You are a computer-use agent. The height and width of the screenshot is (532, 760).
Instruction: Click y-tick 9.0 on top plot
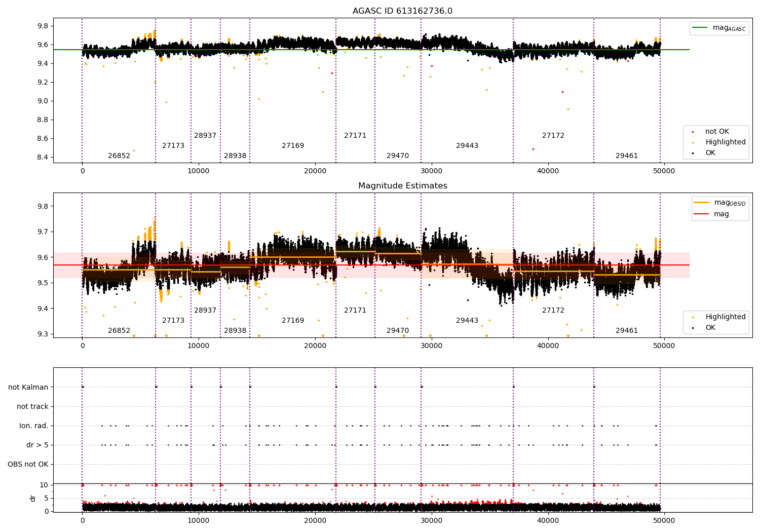tap(42, 101)
